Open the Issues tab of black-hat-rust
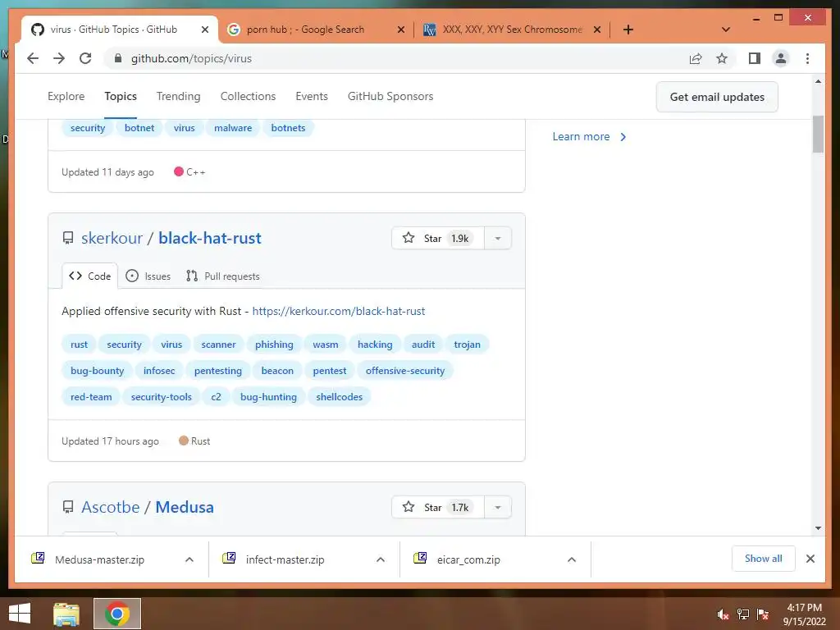The image size is (840, 630). [148, 276]
